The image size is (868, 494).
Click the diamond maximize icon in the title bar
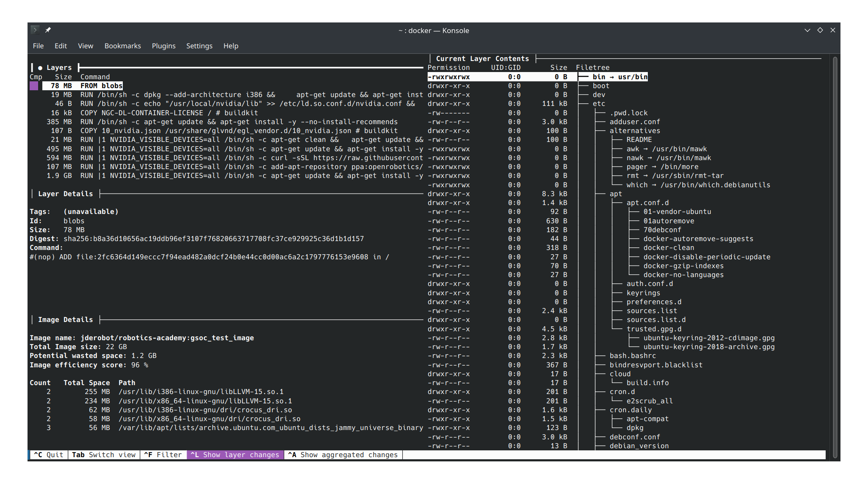[820, 30]
